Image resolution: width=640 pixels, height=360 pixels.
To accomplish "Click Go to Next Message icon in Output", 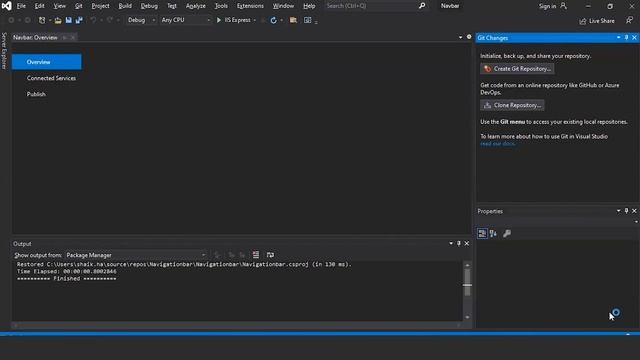I will click(x=242, y=255).
